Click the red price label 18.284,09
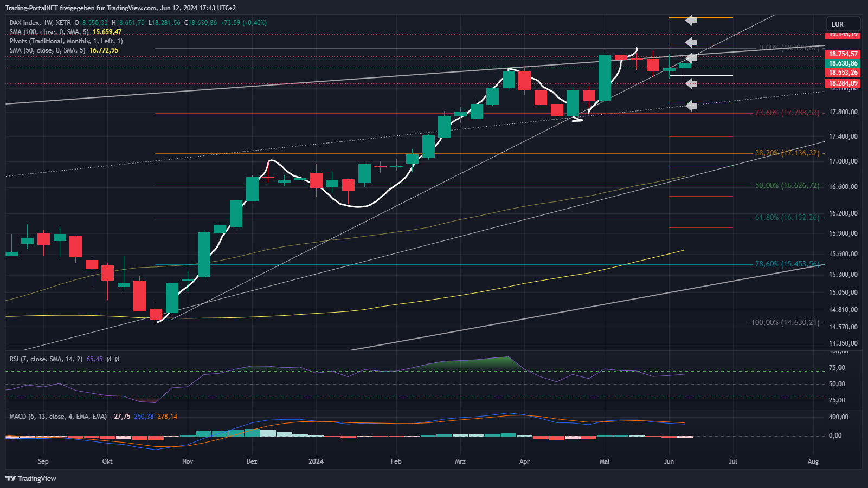Image resolution: width=868 pixels, height=488 pixels. [x=843, y=83]
